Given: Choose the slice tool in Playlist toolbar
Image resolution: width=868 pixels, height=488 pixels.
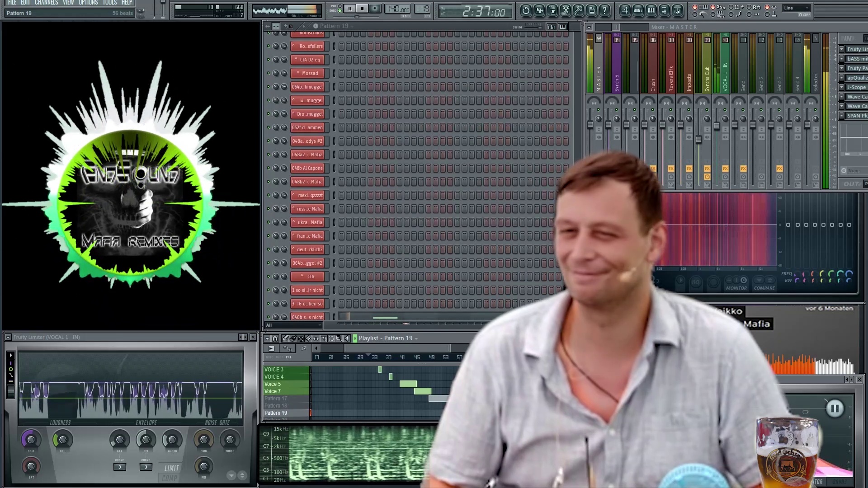Looking at the screenshot, I should pyautogui.click(x=324, y=338).
